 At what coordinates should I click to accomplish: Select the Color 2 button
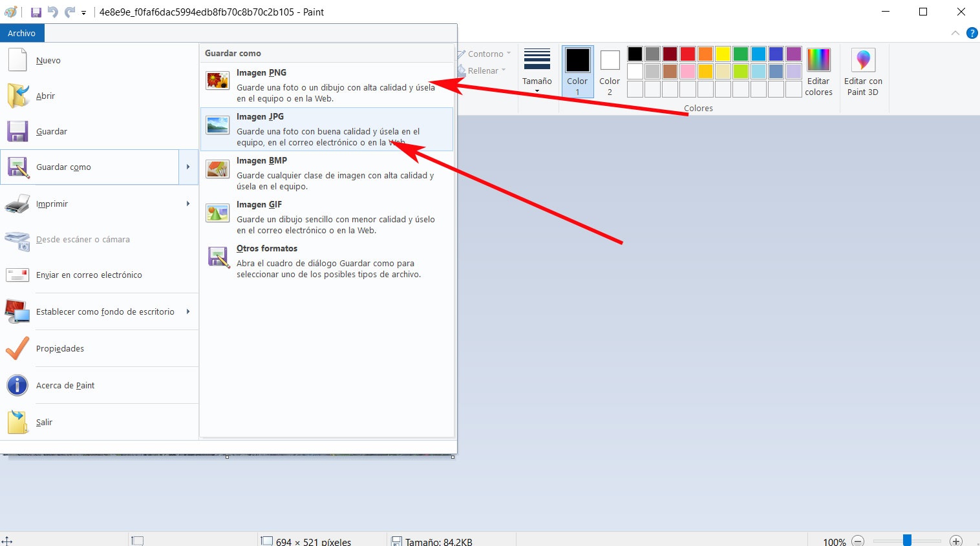click(x=610, y=72)
